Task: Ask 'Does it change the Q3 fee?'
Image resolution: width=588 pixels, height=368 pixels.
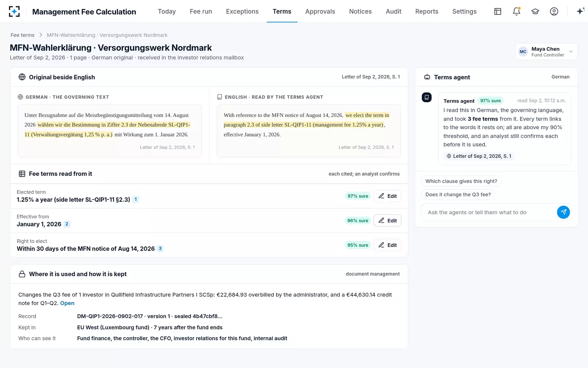Action: click(x=458, y=195)
